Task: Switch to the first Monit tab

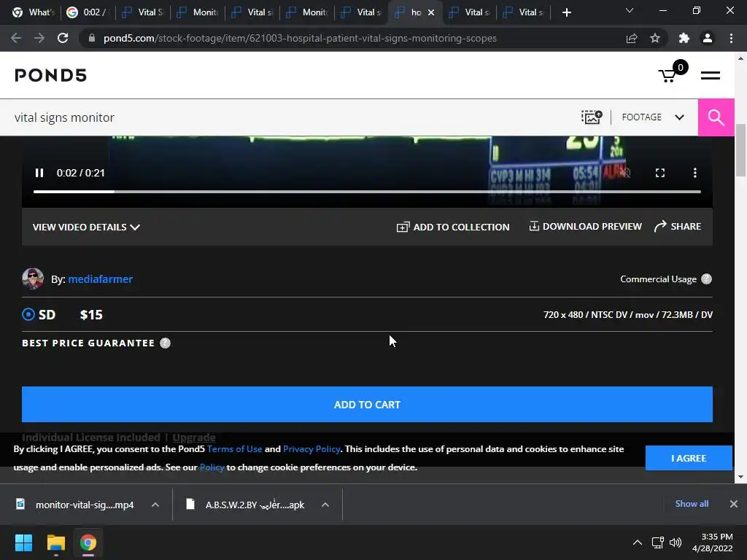Action: [198, 12]
